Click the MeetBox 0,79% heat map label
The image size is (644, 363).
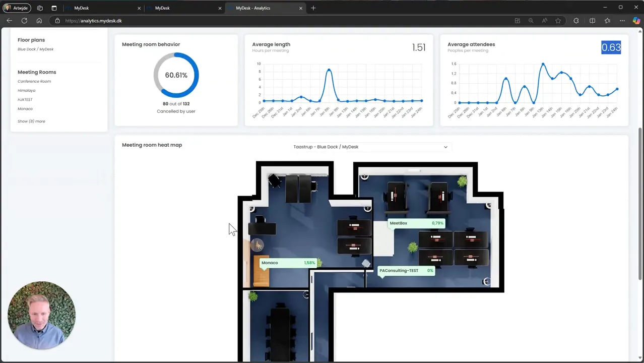pos(417,223)
